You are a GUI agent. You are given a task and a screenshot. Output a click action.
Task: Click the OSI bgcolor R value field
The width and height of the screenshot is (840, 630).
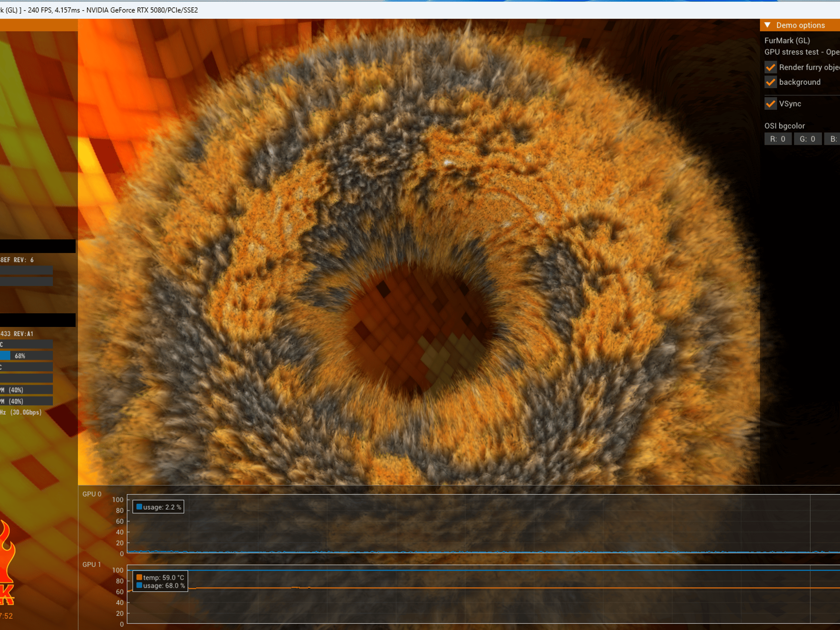point(778,139)
